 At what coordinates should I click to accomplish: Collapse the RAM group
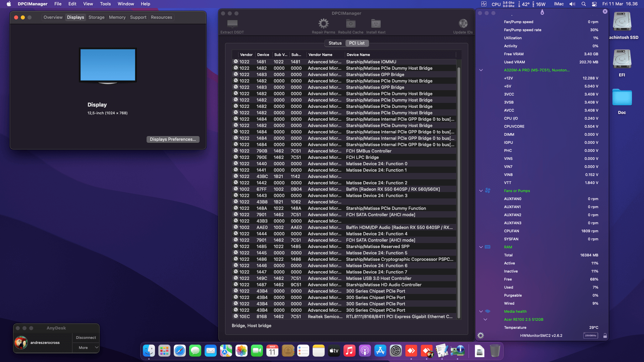click(481, 247)
